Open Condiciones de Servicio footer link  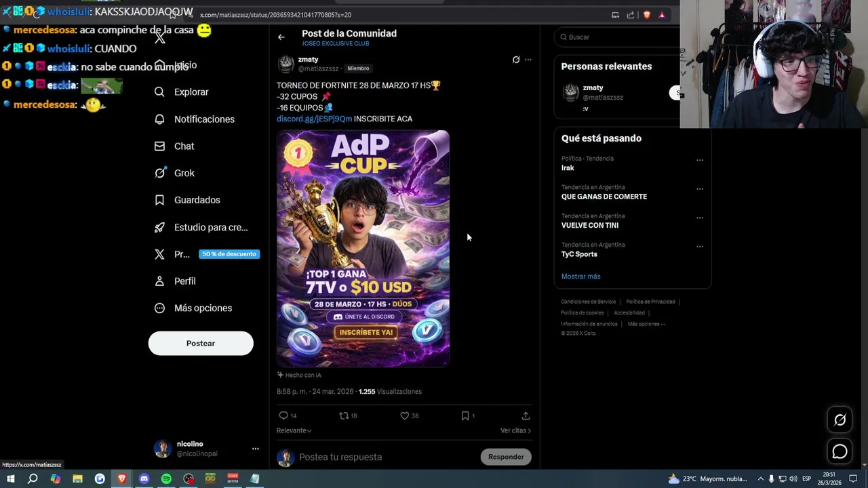[x=588, y=302]
